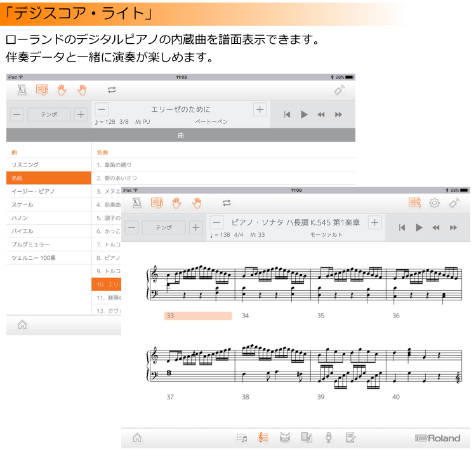The height and width of the screenshot is (456, 476).
Task: Jump to measure 36 marker
Action: [x=396, y=316]
